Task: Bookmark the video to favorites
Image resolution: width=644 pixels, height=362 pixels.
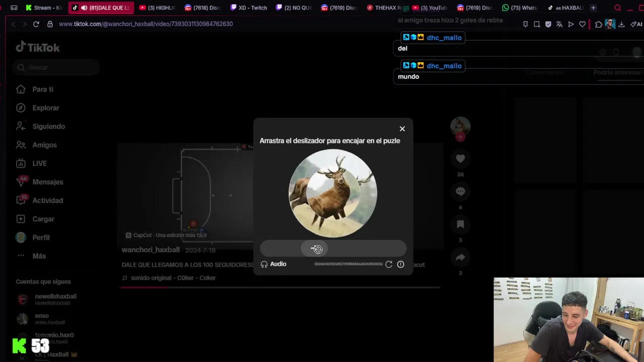Action: (x=460, y=224)
